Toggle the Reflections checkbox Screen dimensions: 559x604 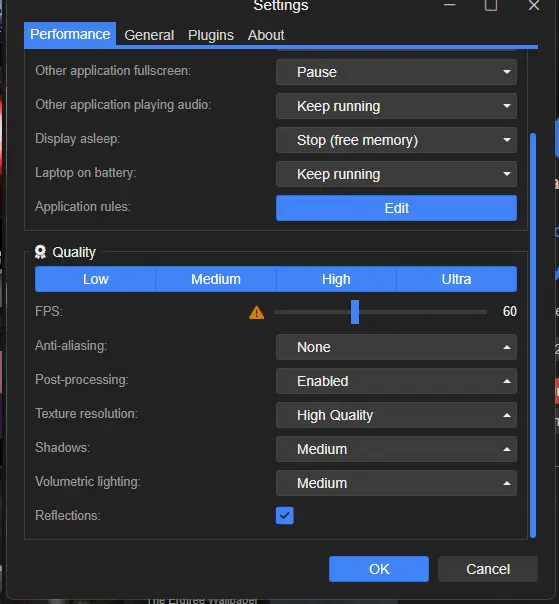285,515
